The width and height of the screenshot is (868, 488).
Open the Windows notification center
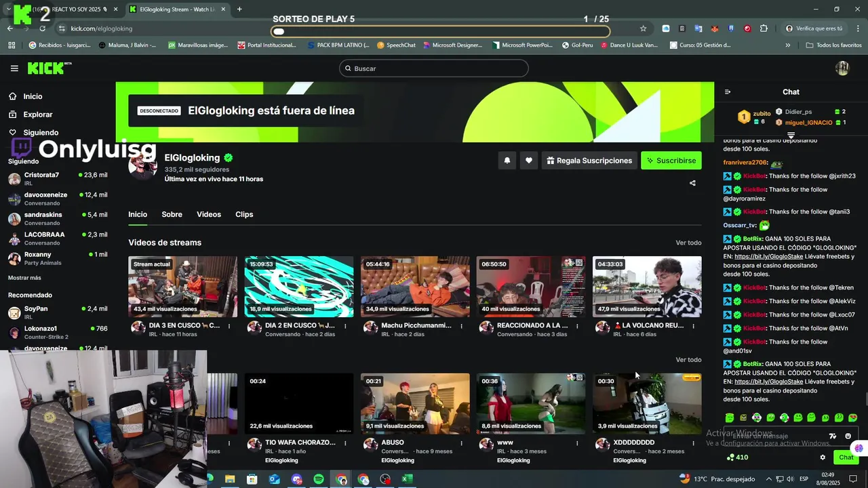853,479
